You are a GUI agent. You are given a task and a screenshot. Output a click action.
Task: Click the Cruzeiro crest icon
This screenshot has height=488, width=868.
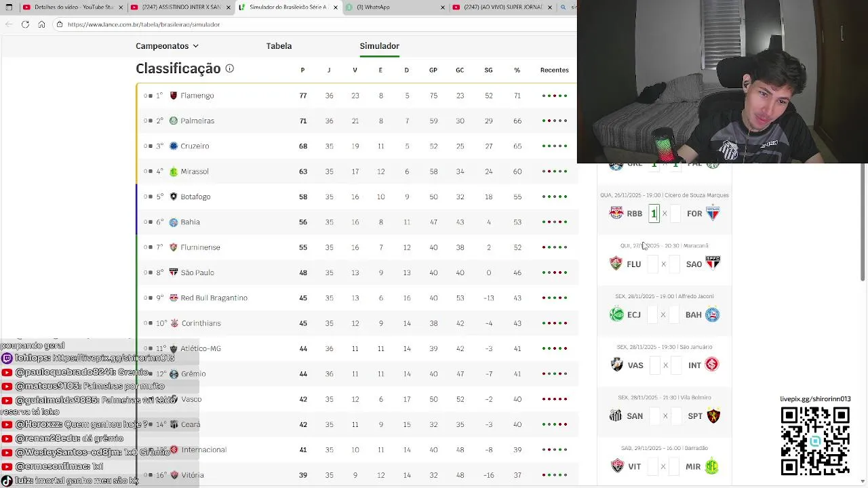(x=174, y=146)
